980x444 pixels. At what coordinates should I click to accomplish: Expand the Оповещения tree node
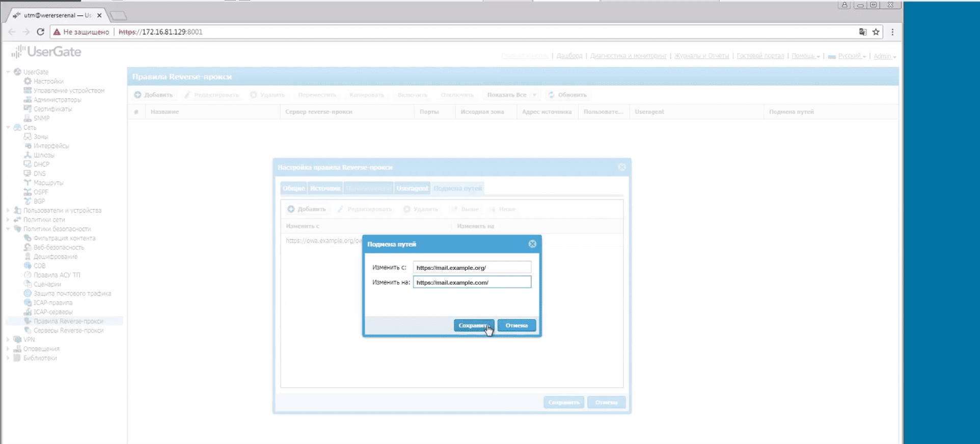click(8, 349)
